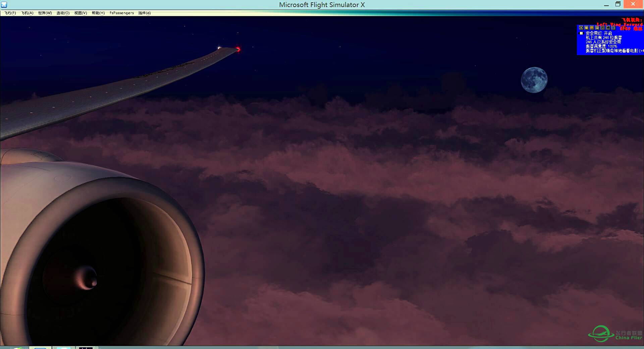The height and width of the screenshot is (349, 644).
Task: Click the eye icon in FsPassengers panel
Action: pos(581,27)
